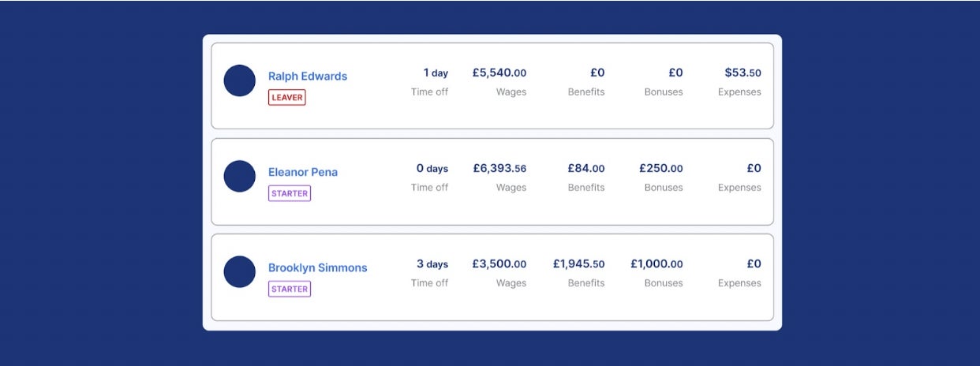Screen dimensions: 980x366
Task: Select Brooklyn Simmons' £1,000.00 bonuses
Action: click(656, 264)
